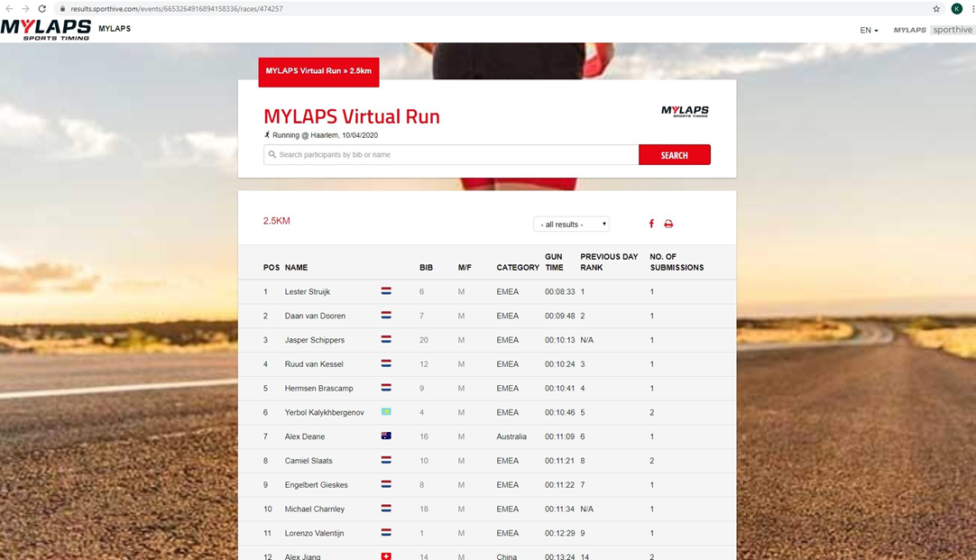Click Running @ Haarlem, 10/04/2020 text

325,135
